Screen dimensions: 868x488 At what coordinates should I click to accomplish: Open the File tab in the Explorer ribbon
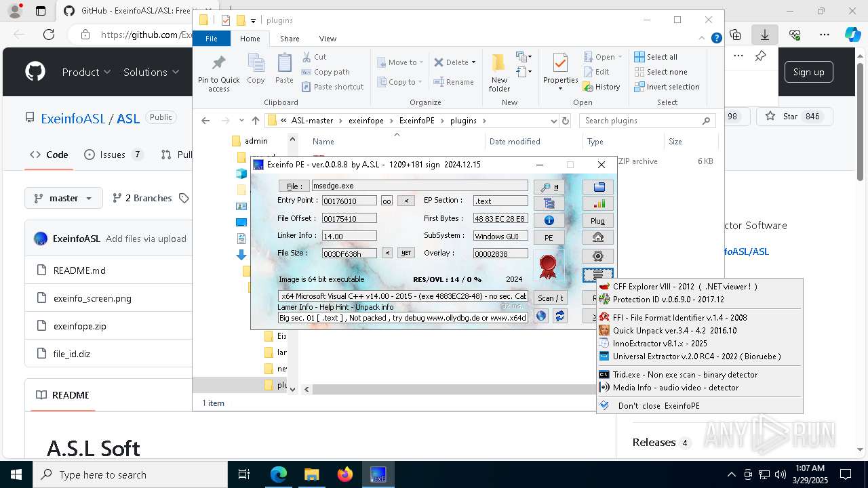pyautogui.click(x=212, y=39)
